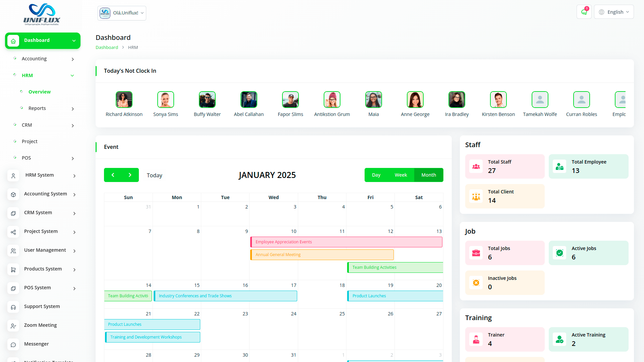Viewport: 644px width, 362px height.
Task: Open Annual General Meeting event
Action: pos(322,255)
